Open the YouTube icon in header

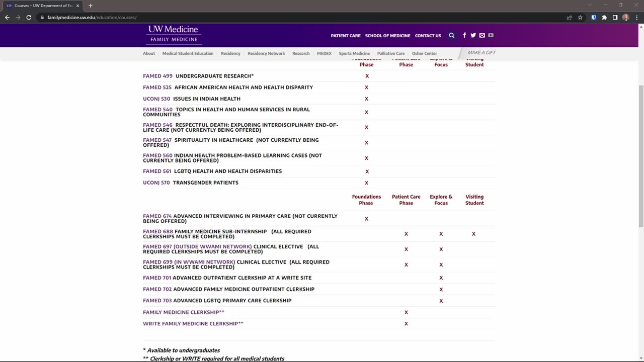(x=491, y=35)
